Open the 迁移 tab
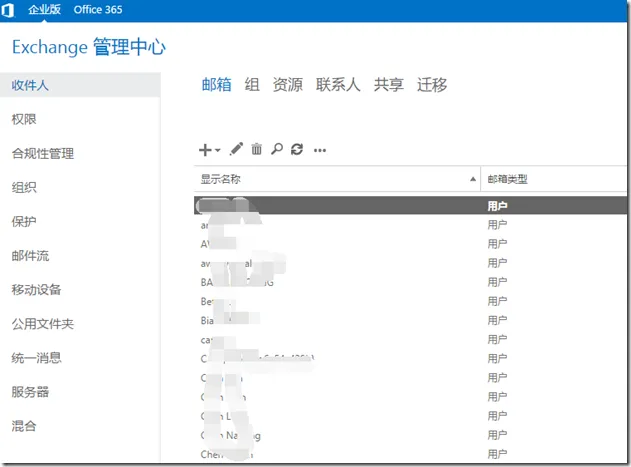Viewport: 631px width, 467px height. click(x=432, y=85)
